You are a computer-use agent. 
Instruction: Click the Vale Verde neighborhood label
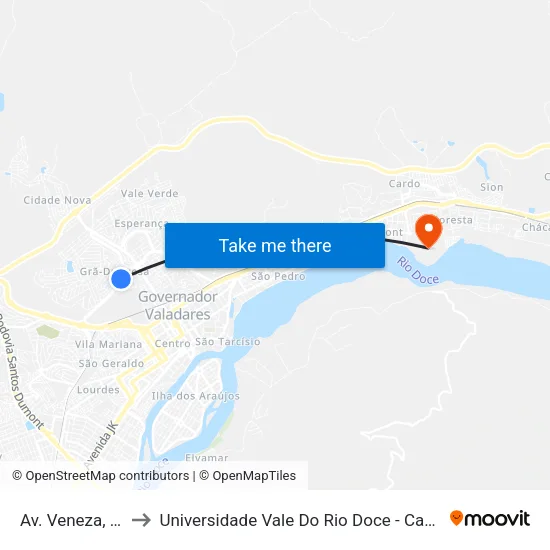(149, 193)
